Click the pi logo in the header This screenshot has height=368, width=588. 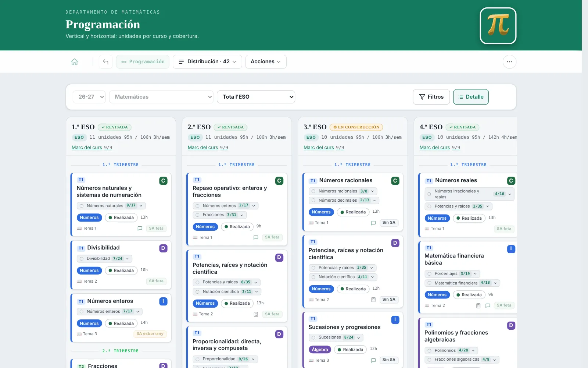498,26
